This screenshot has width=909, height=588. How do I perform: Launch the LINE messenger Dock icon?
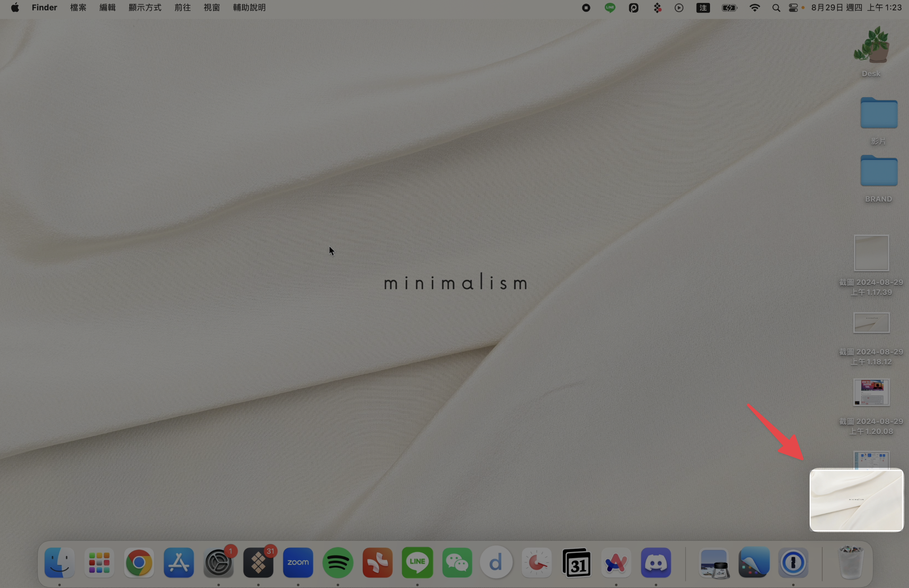click(417, 562)
